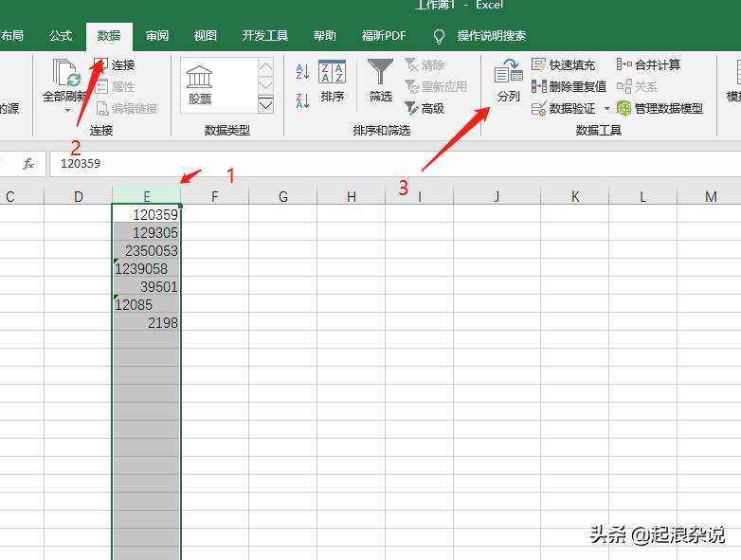Click the Refresh All icon
The height and width of the screenshot is (560, 741).
[x=66, y=72]
